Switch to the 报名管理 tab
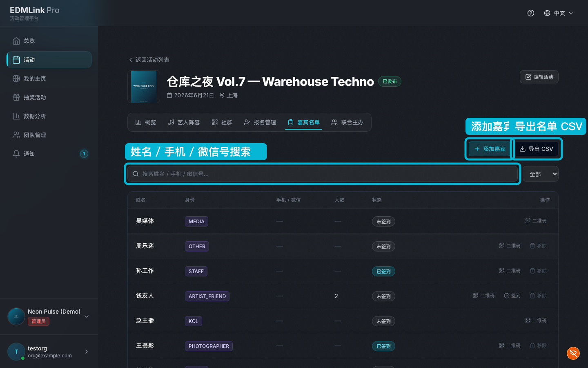 pos(260,122)
